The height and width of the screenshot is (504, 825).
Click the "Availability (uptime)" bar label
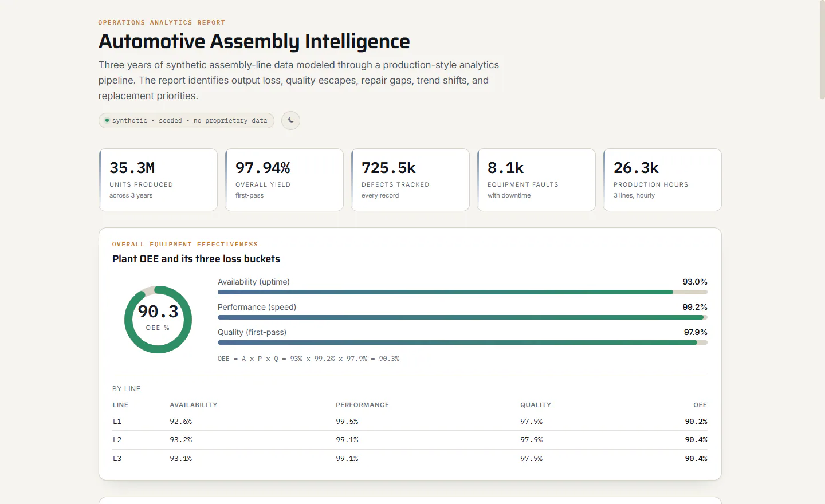point(254,282)
